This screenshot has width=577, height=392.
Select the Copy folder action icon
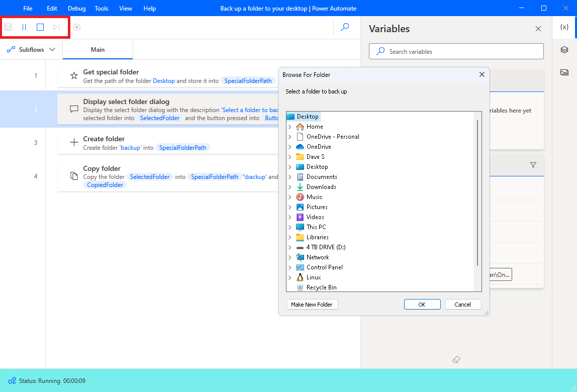(x=74, y=176)
